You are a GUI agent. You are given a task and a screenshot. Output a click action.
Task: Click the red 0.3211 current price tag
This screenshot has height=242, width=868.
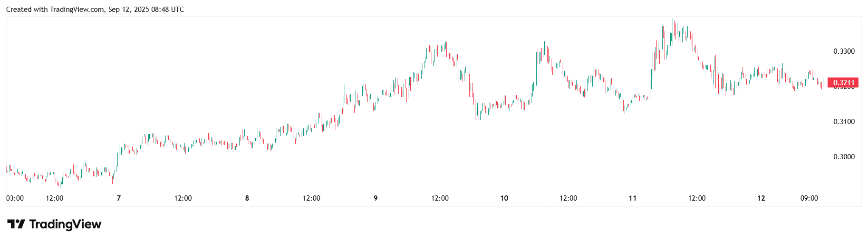(843, 83)
